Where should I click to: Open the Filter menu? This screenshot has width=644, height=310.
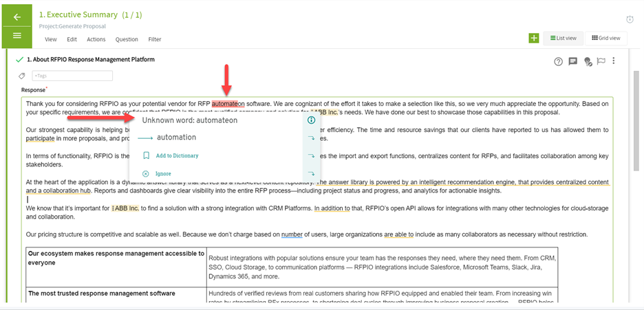[x=155, y=39]
